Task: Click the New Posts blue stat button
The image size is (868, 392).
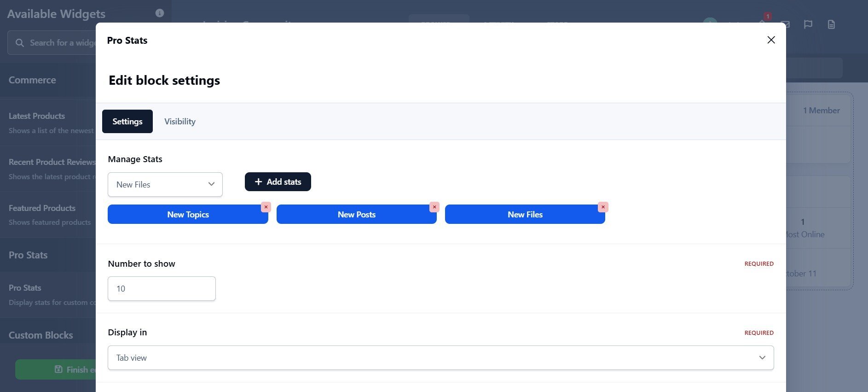Action: 356,215
